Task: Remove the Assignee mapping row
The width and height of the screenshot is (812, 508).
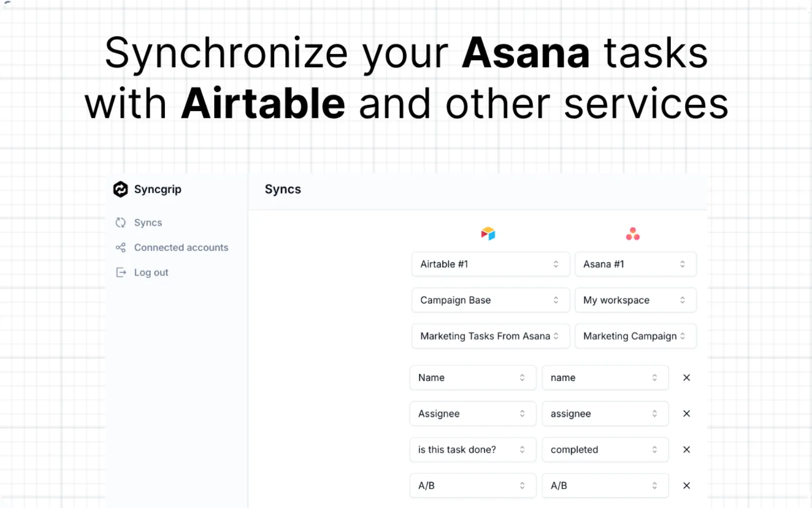Action: click(x=686, y=414)
